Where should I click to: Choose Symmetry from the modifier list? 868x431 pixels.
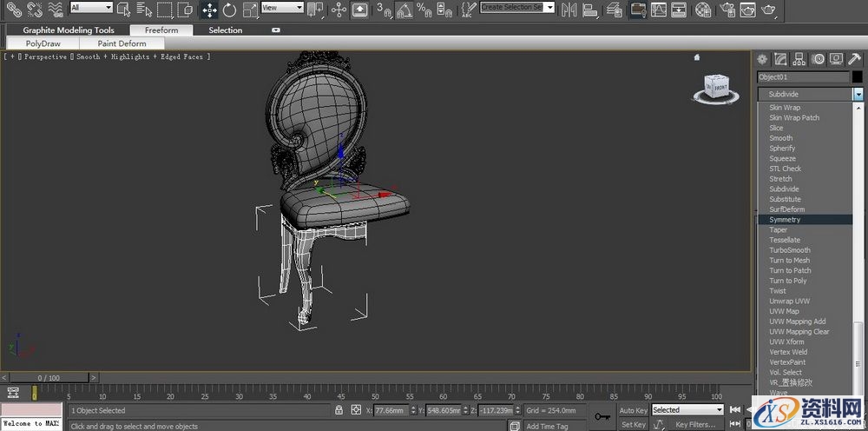click(785, 220)
